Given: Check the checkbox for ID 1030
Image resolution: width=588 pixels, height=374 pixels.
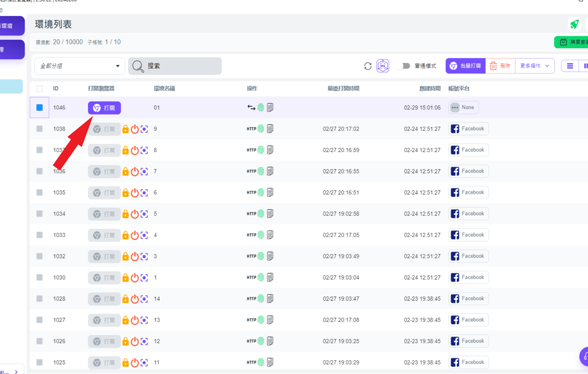Looking at the screenshot, I should pos(39,278).
